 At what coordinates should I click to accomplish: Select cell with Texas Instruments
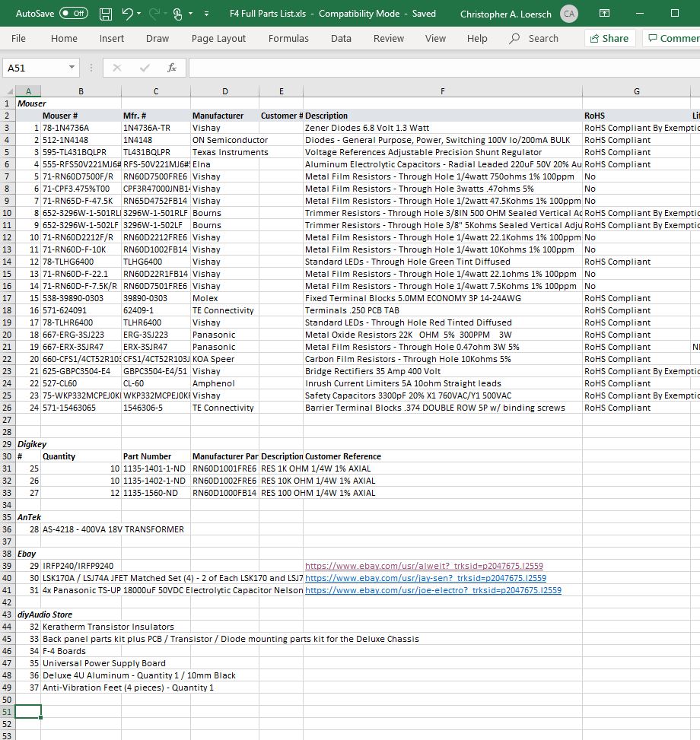point(224,152)
